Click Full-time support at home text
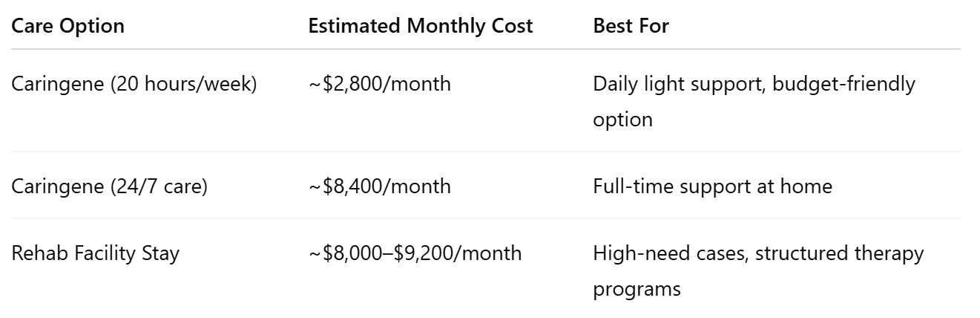This screenshot has height=318, width=980. (712, 186)
